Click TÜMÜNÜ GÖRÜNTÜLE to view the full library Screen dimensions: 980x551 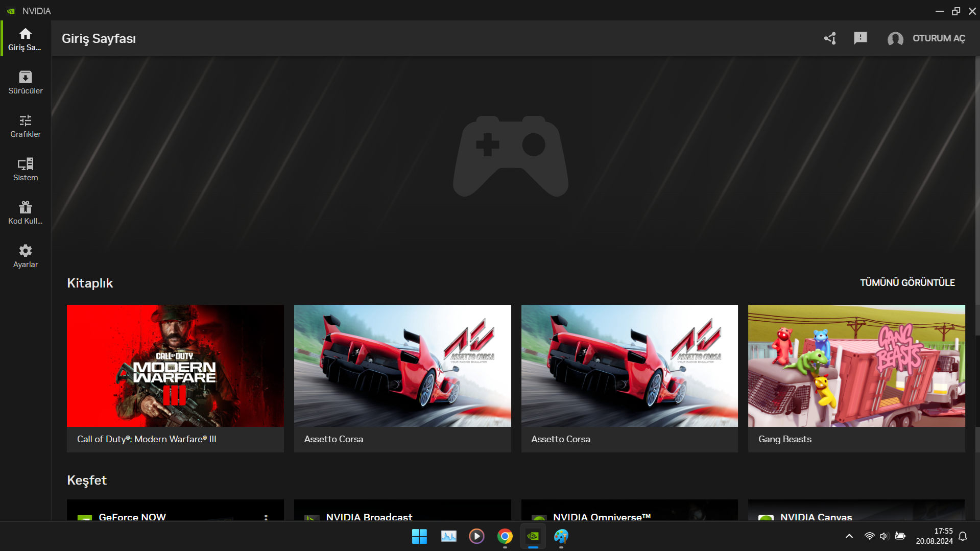[907, 283]
